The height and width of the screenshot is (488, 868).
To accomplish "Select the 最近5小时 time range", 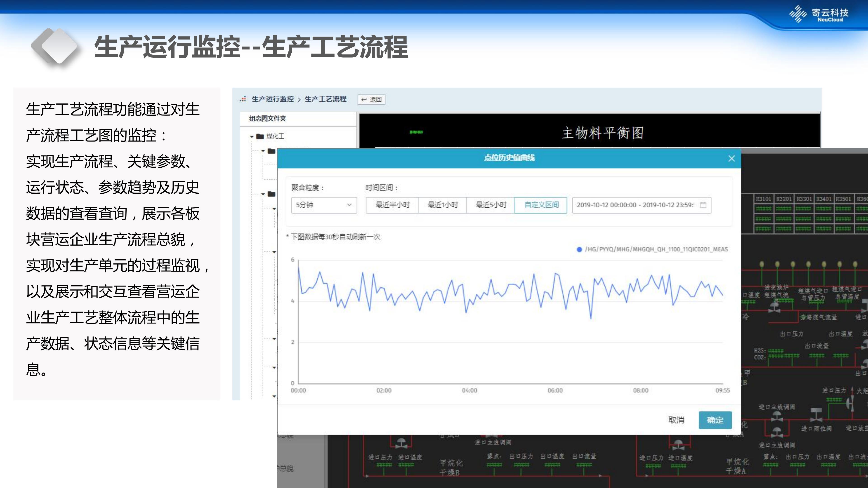I will [x=491, y=205].
